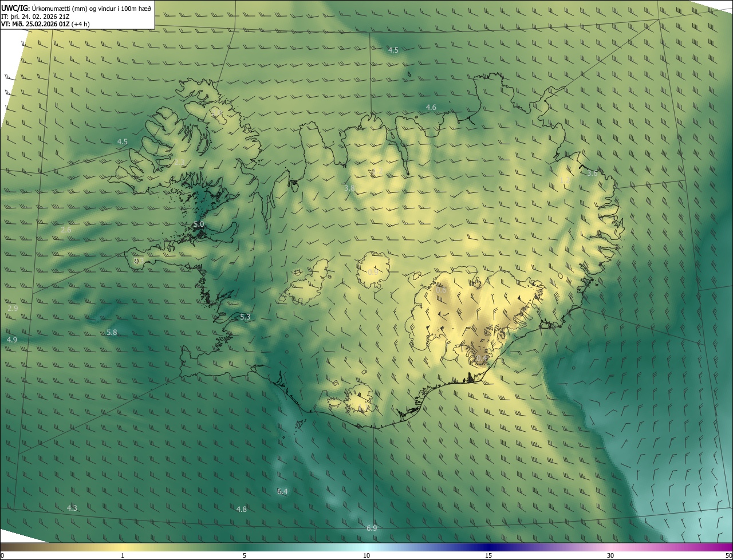
Task: Click the 6.9 value above the color bar
Action: click(372, 528)
